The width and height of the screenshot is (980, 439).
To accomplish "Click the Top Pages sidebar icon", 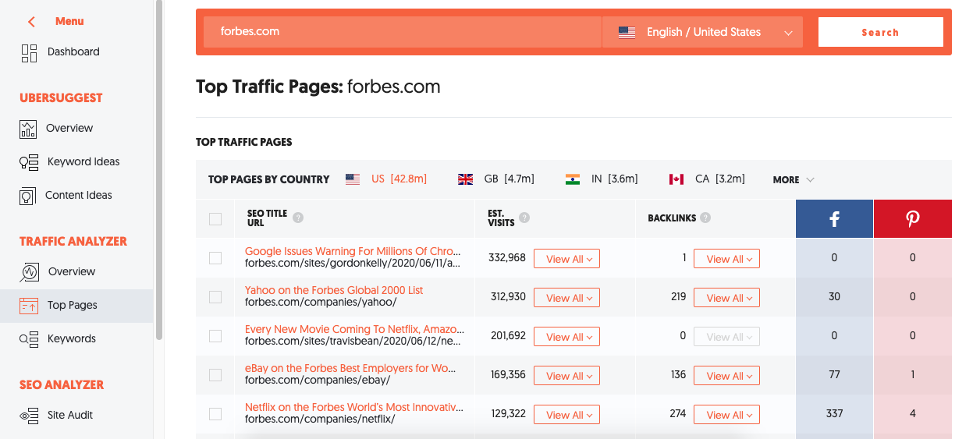I will (29, 306).
